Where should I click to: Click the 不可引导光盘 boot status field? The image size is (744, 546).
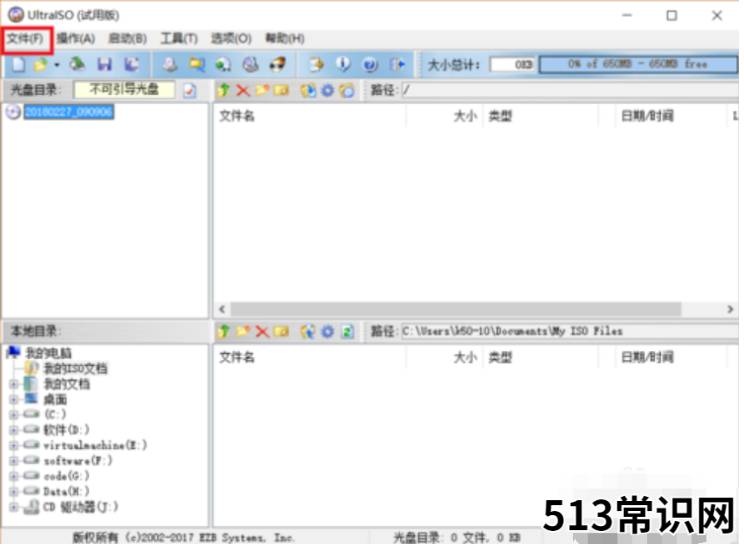pyautogui.click(x=124, y=89)
